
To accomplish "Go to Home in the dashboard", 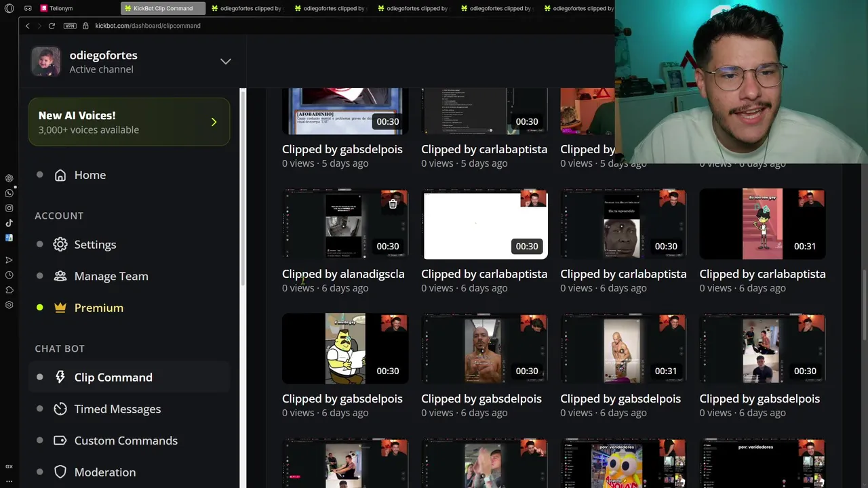I will (x=90, y=175).
